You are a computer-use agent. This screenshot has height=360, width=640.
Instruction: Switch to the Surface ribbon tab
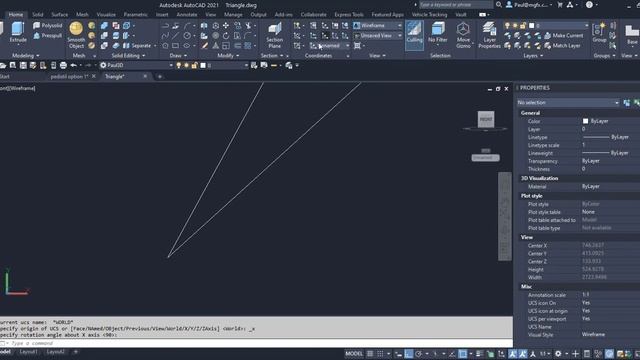tap(60, 15)
